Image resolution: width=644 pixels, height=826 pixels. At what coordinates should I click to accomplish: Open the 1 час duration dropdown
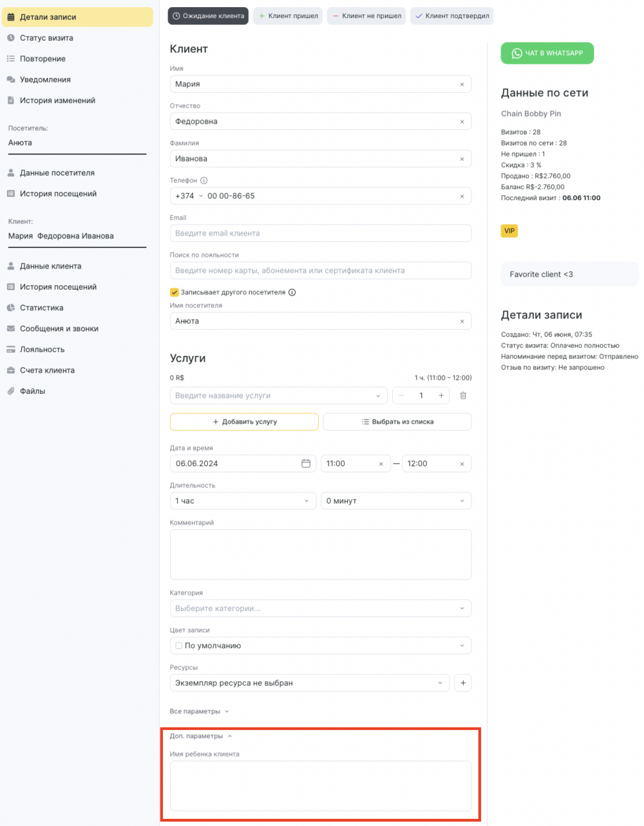pos(243,501)
